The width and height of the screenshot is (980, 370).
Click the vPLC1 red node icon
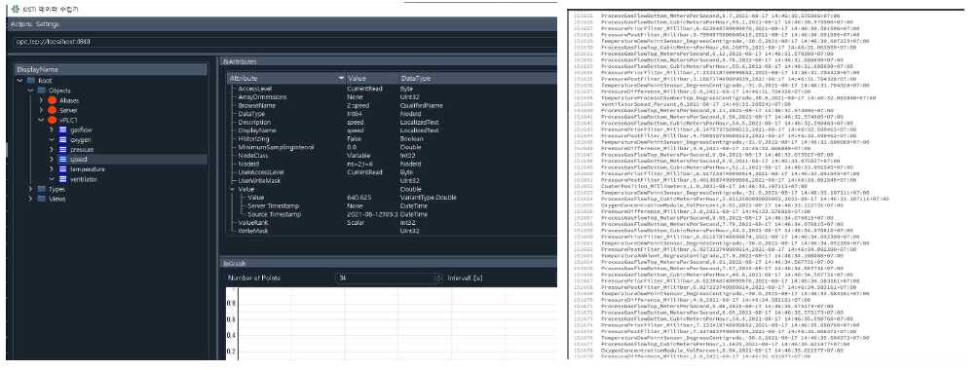(53, 120)
